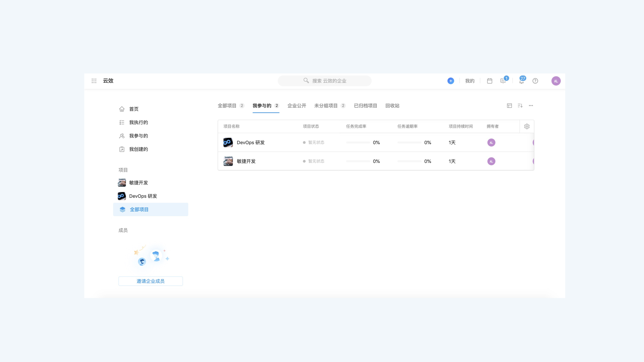
Task: Click the 敏捷开发 row project thumbnail
Action: point(228,161)
